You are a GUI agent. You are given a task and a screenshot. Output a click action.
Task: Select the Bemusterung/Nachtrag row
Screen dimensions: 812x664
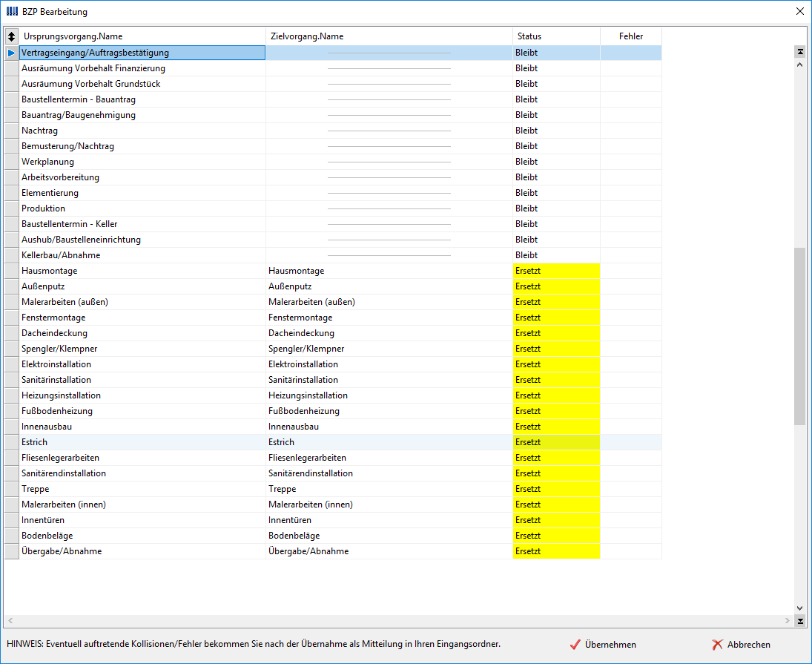[333, 146]
